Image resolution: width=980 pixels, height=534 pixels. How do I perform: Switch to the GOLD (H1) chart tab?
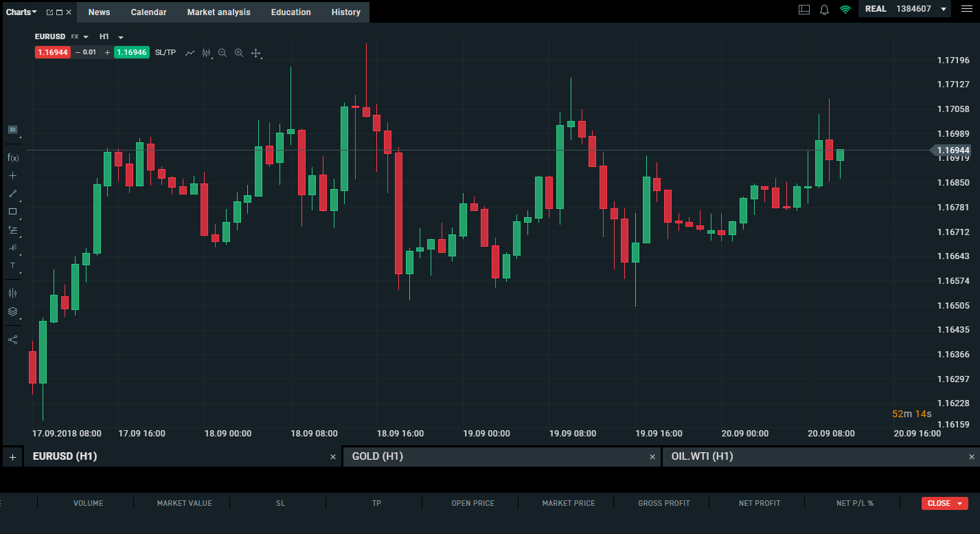coord(377,456)
